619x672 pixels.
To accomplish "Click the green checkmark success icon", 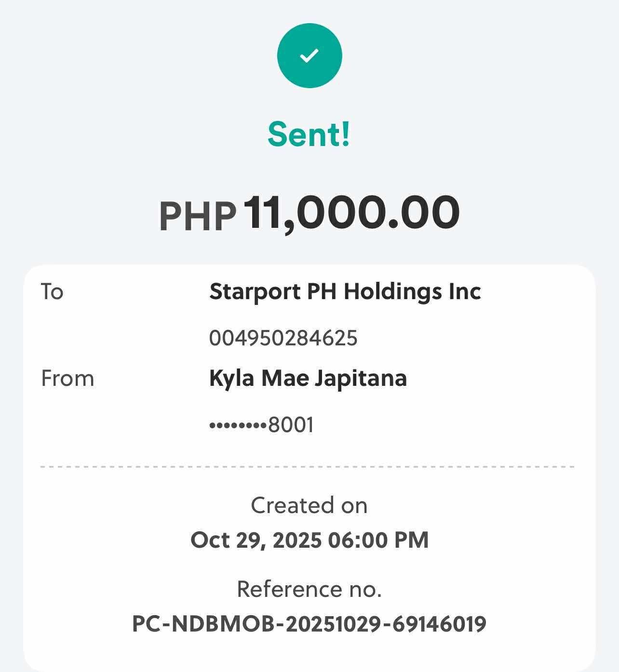I will (309, 55).
